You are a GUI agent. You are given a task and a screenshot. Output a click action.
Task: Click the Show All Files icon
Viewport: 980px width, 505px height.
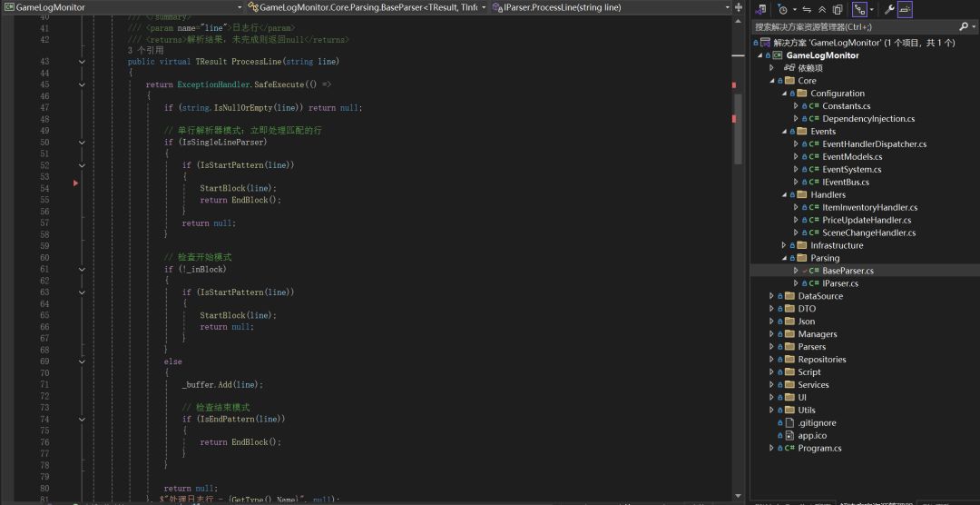[x=838, y=9]
